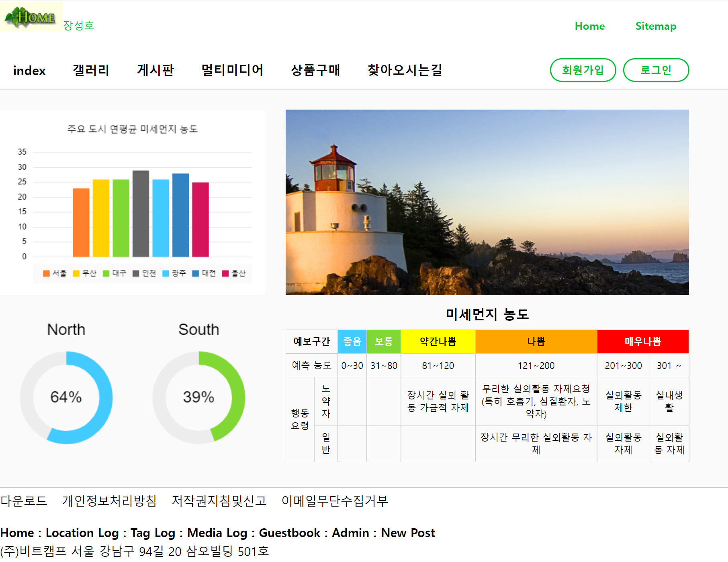Click the 회원가입 button
Viewport: 728px width, 562px height.
583,70
